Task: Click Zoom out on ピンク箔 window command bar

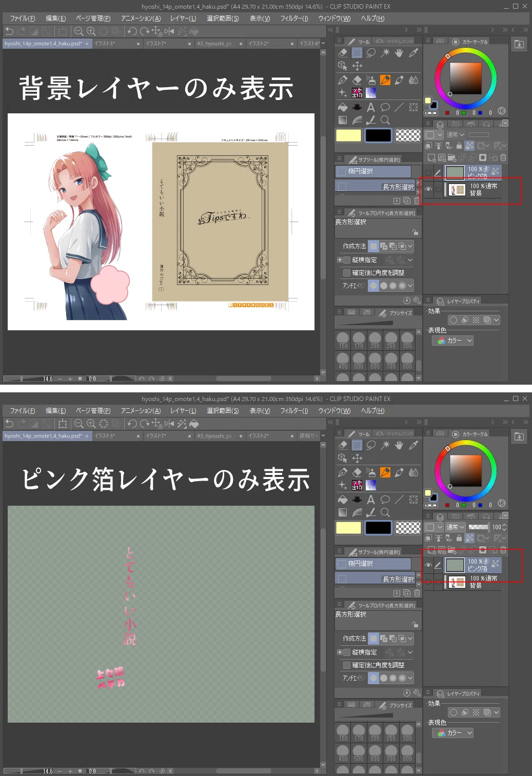Action: click(78, 424)
